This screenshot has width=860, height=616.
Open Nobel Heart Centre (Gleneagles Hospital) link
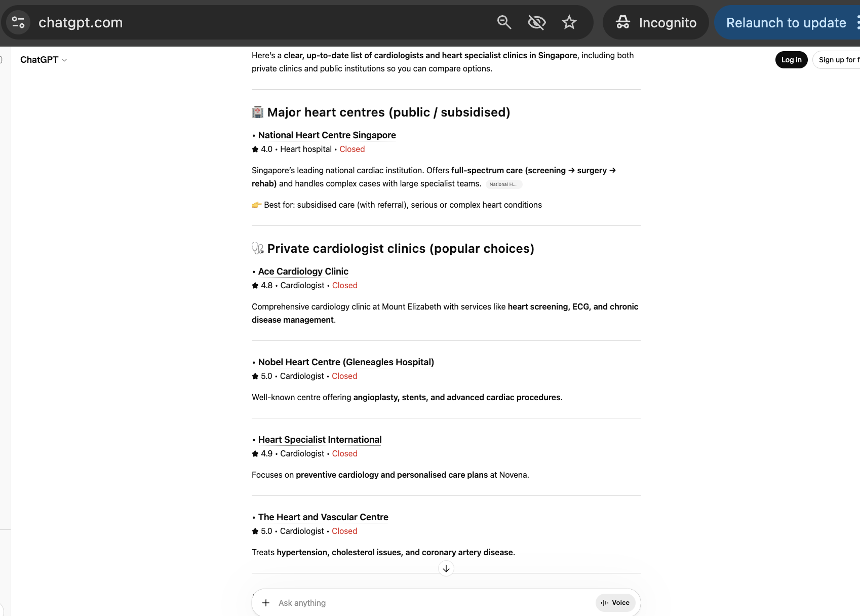coord(346,362)
